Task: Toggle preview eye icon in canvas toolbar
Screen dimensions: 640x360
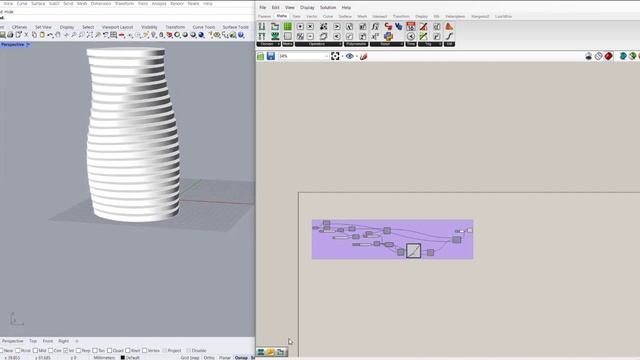Action: click(350, 56)
